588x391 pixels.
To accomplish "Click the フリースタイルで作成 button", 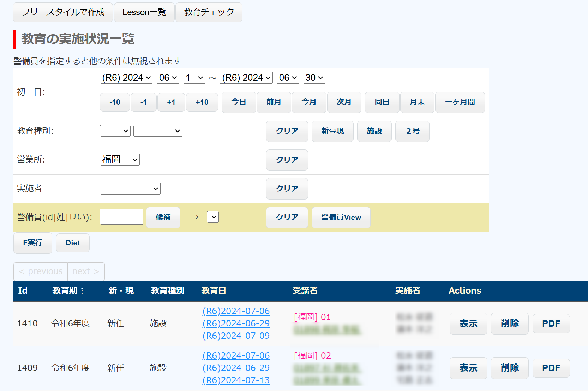I will 63,12.
